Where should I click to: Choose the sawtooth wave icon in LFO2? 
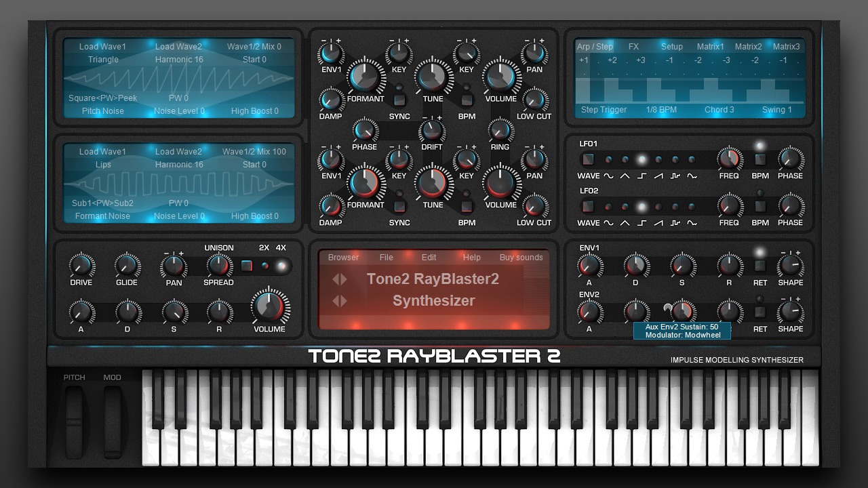tap(658, 223)
